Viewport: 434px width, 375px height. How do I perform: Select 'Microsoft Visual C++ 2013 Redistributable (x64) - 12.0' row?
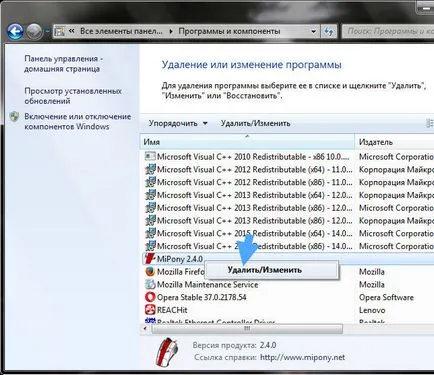click(x=288, y=195)
